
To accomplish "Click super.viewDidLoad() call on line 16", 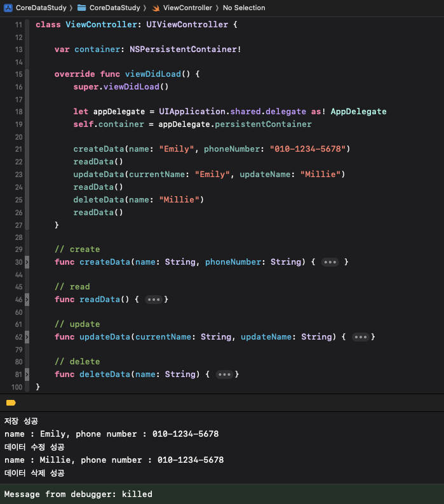I will (x=121, y=87).
